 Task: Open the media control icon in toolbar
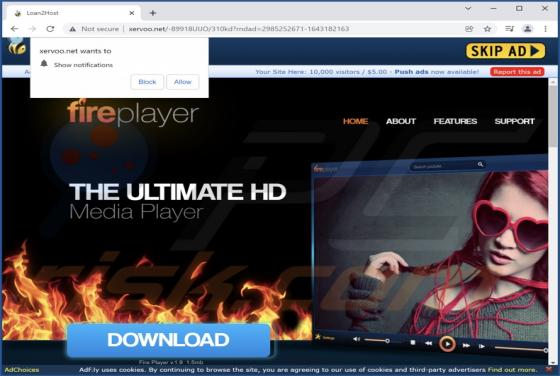pos(509,29)
